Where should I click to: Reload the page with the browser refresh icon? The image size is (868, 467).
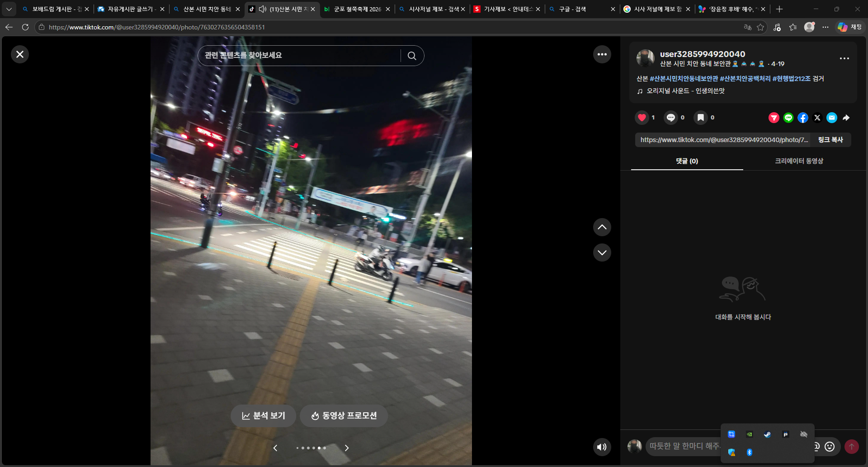pos(25,27)
